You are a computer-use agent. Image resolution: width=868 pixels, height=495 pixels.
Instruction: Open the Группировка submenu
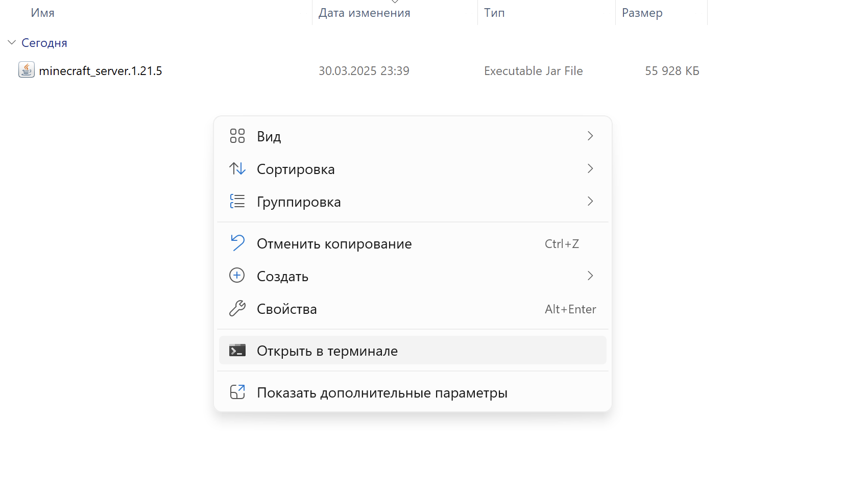point(413,202)
